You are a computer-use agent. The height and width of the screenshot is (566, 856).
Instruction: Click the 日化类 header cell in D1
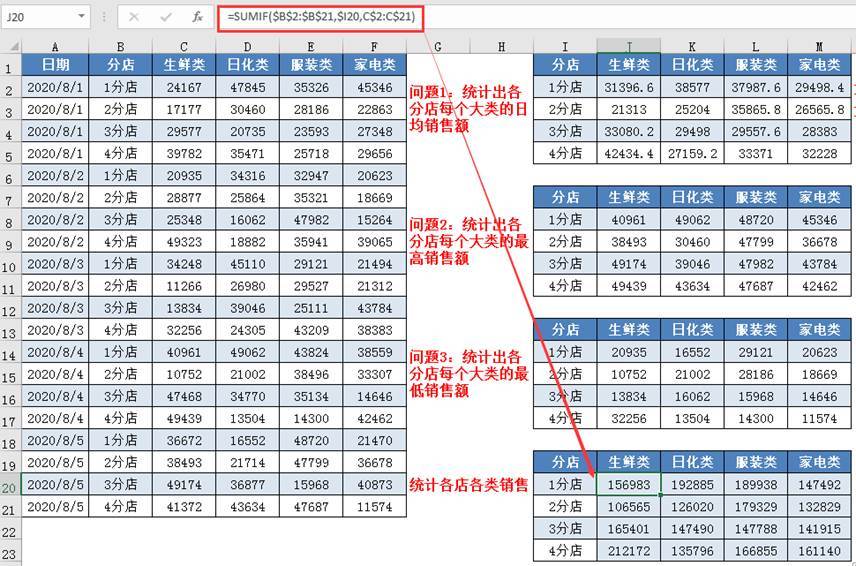point(247,65)
